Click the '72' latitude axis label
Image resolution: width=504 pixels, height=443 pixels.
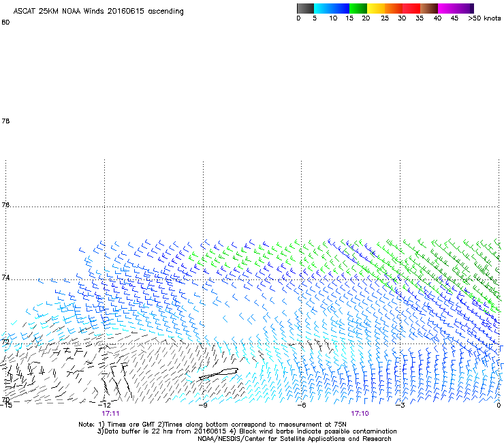point(5,341)
